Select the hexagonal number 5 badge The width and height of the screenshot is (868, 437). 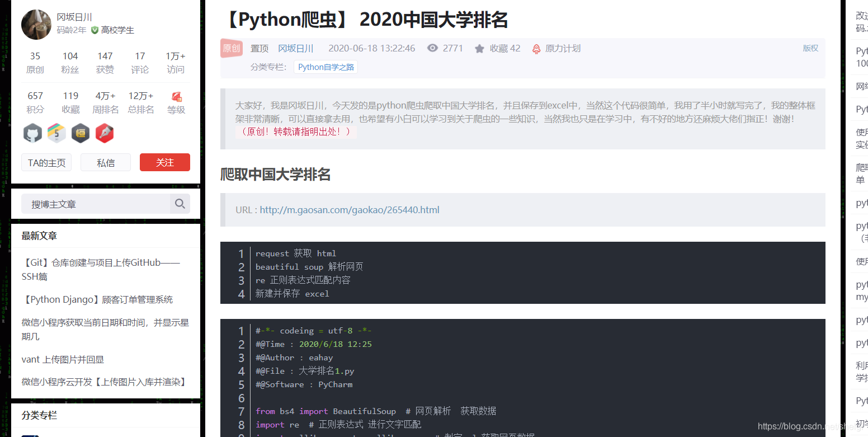click(56, 133)
